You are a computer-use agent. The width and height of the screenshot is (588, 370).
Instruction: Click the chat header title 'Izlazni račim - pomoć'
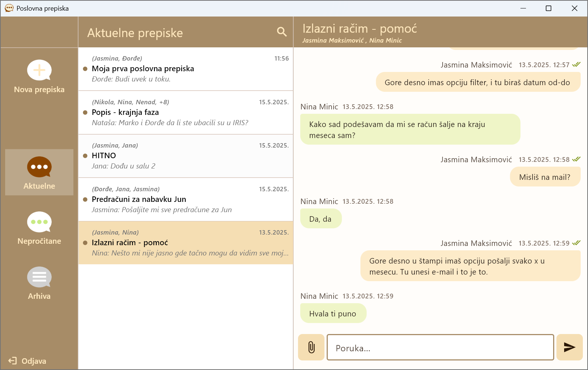[360, 29]
